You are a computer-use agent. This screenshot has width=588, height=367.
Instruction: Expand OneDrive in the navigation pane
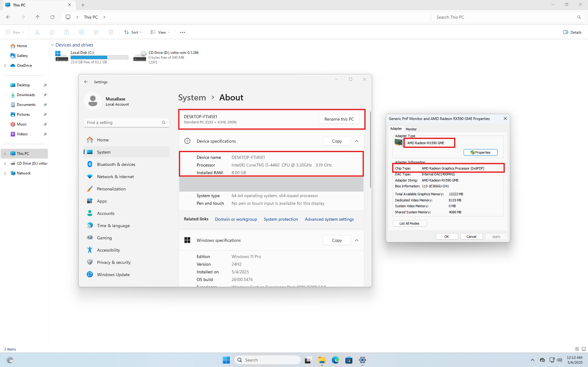pos(5,66)
